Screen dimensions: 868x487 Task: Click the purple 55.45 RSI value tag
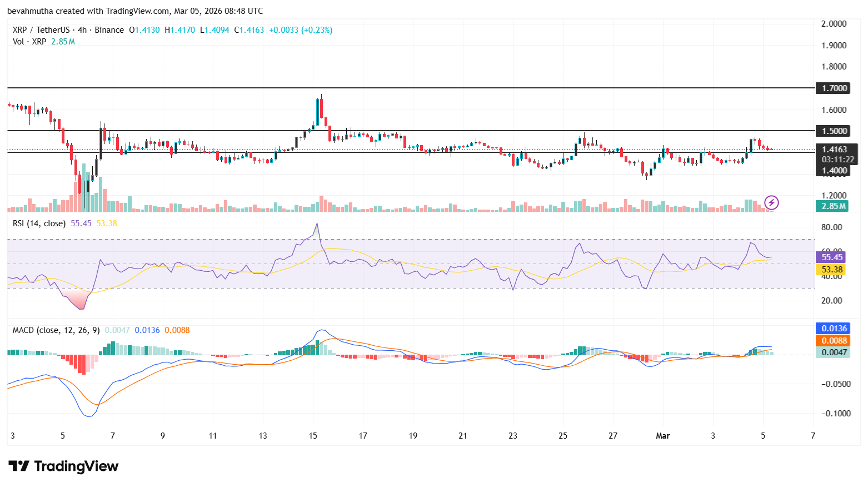coord(831,257)
